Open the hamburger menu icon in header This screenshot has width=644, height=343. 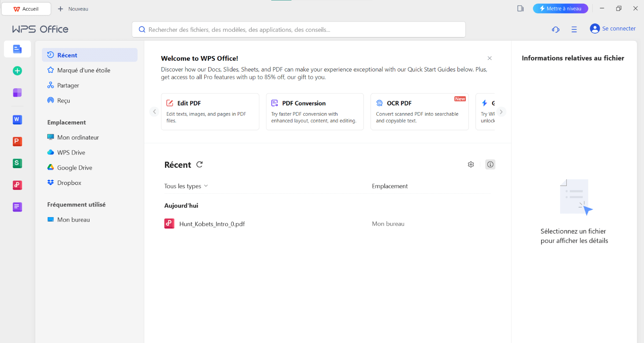click(574, 29)
